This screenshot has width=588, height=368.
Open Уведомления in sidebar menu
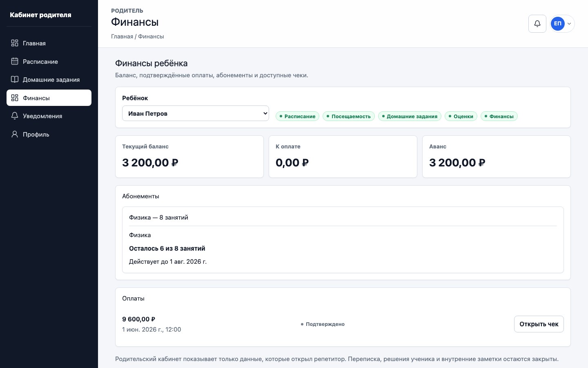click(x=49, y=116)
